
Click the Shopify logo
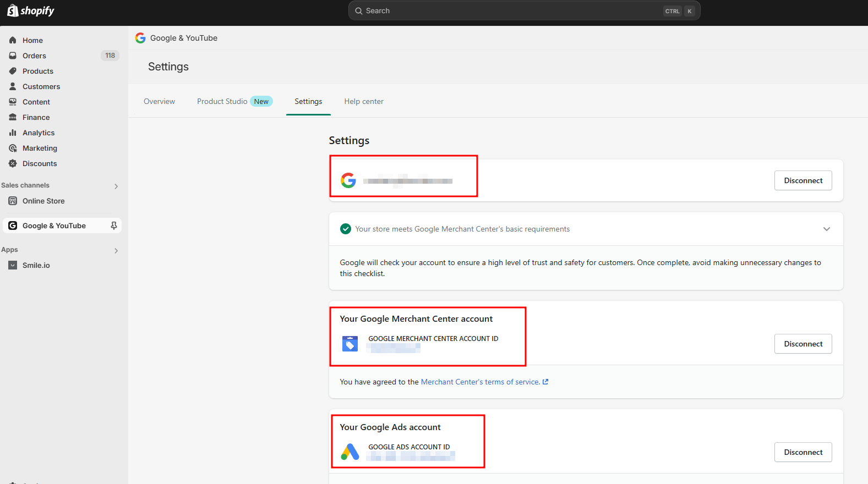[x=31, y=10]
